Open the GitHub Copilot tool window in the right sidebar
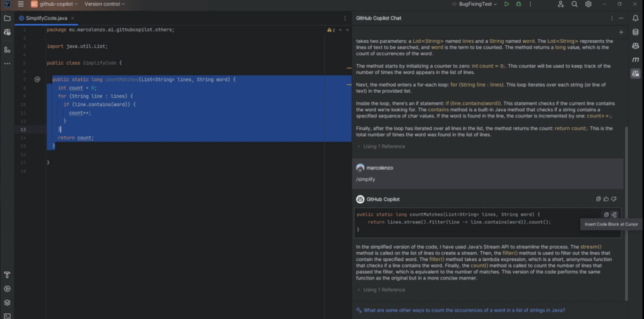644x319 pixels. [x=635, y=46]
